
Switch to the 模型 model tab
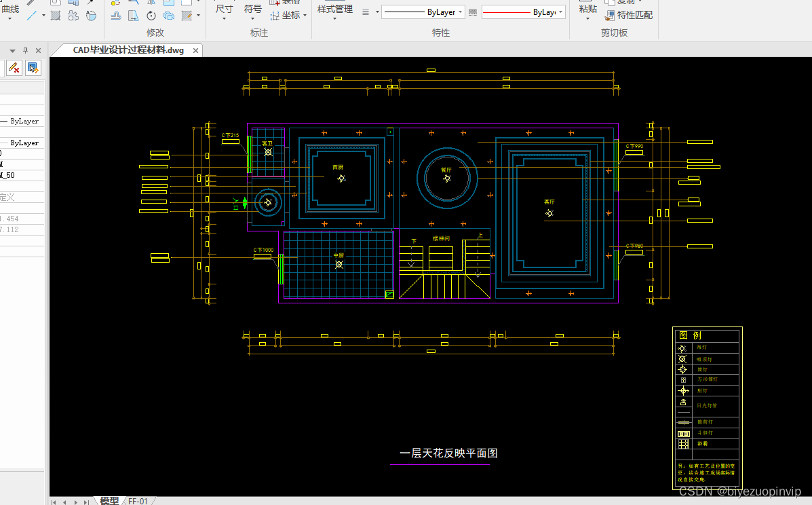(109, 501)
